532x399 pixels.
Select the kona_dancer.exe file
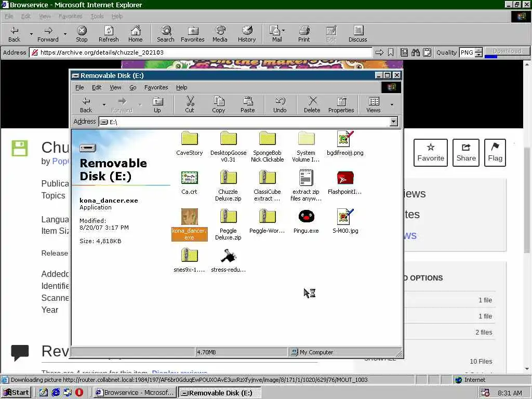click(189, 224)
